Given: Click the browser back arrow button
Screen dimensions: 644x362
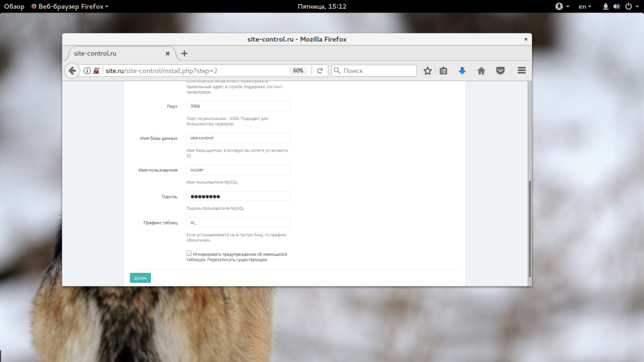Looking at the screenshot, I should click(x=72, y=71).
